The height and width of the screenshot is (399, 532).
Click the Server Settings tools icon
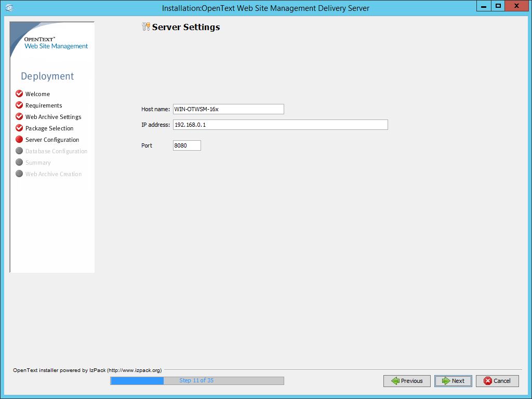[146, 26]
